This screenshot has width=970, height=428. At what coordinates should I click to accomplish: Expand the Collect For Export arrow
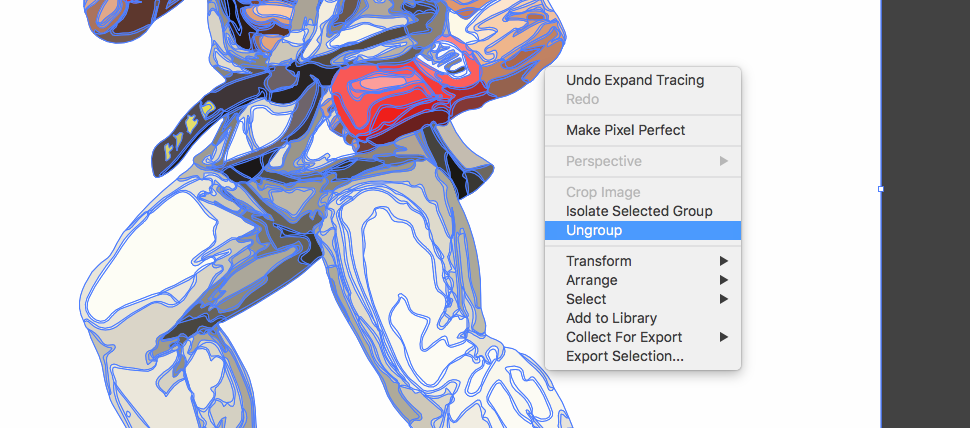pyautogui.click(x=724, y=338)
